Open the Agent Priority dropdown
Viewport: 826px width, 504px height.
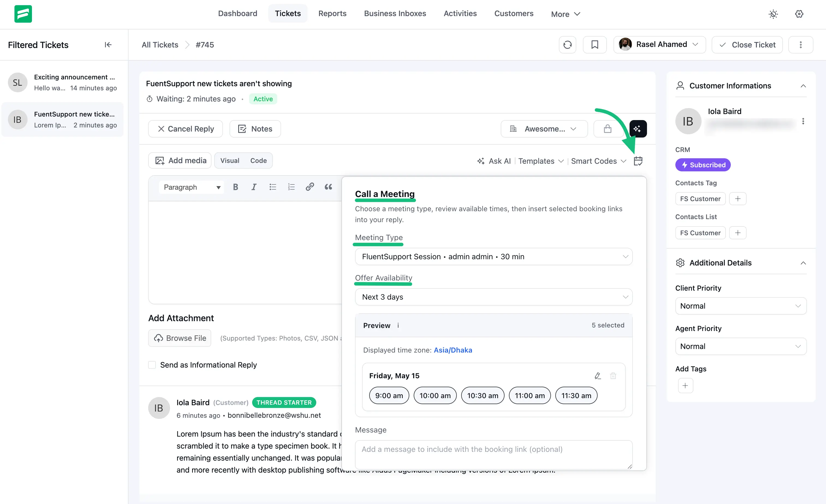click(x=741, y=346)
